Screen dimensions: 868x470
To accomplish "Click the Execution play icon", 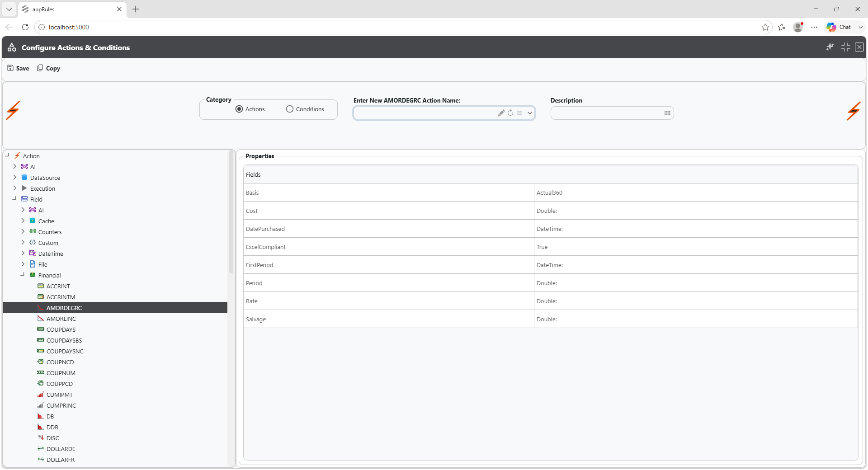I will click(x=24, y=188).
